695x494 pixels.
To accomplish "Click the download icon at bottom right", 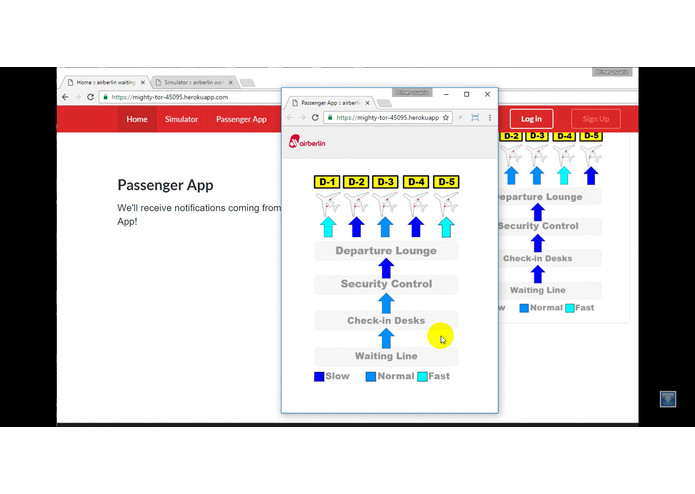I will pos(668,399).
